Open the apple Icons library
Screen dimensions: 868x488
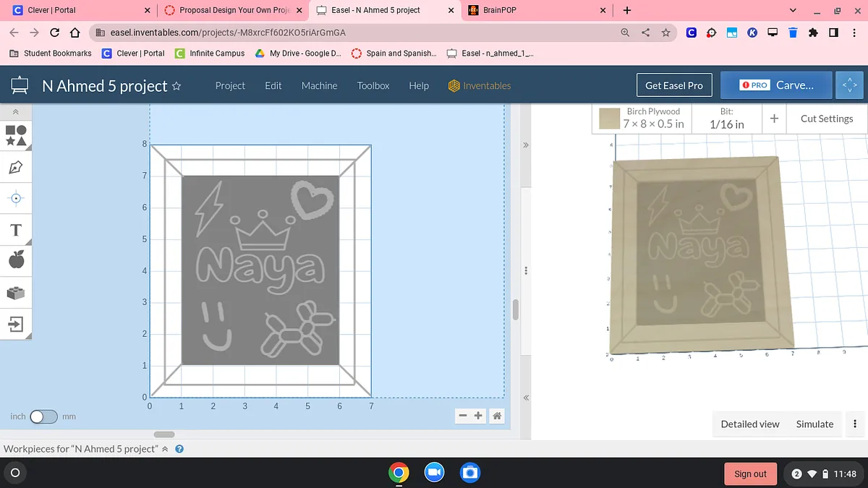point(16,260)
